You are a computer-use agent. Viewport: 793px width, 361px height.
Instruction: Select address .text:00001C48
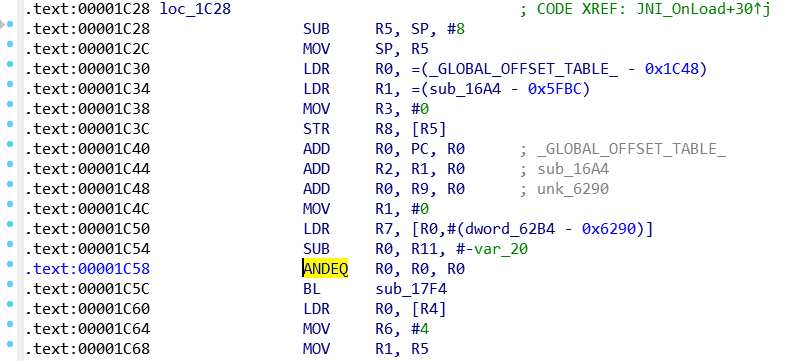coord(87,189)
